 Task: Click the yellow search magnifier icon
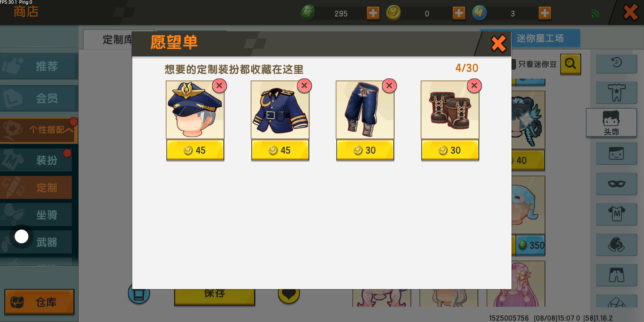[571, 64]
